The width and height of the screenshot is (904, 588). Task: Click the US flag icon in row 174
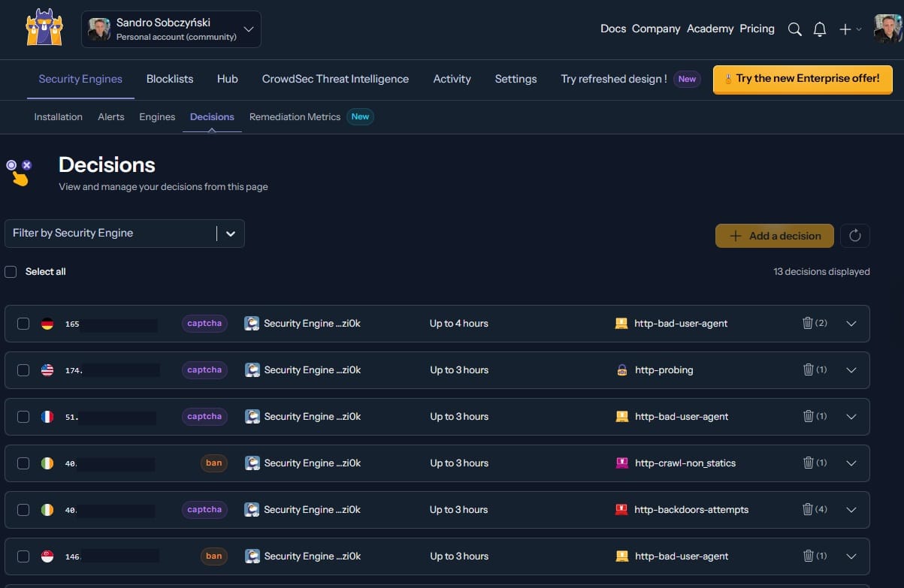(47, 370)
